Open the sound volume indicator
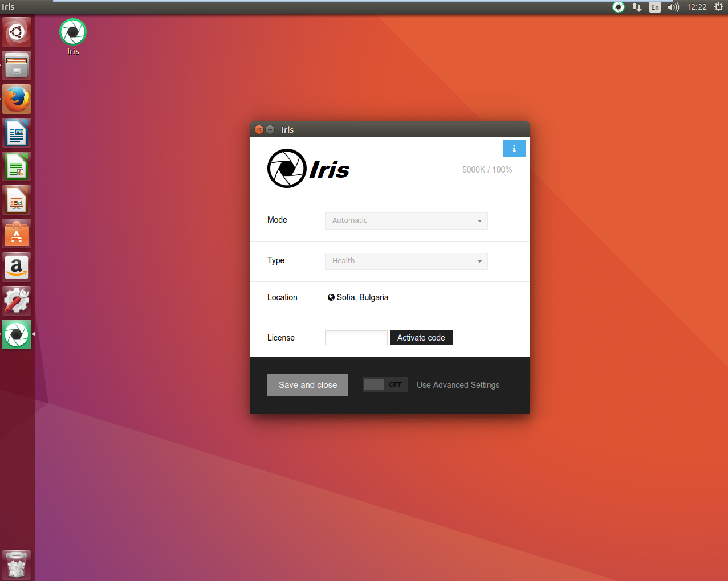 coord(673,7)
